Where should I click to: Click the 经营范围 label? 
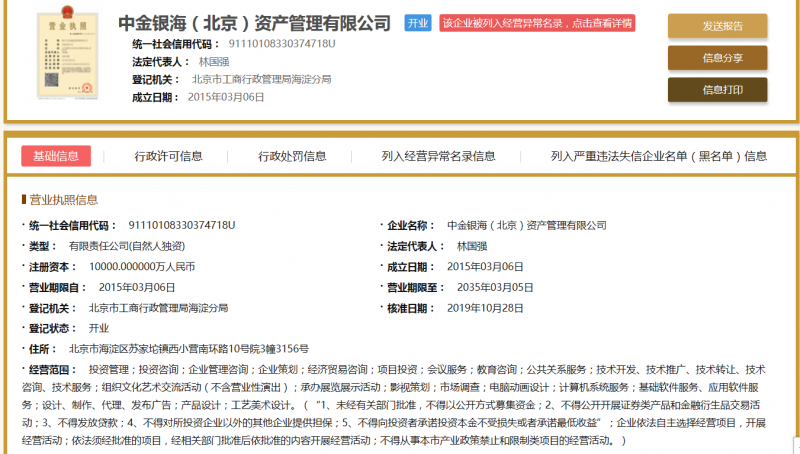point(53,370)
